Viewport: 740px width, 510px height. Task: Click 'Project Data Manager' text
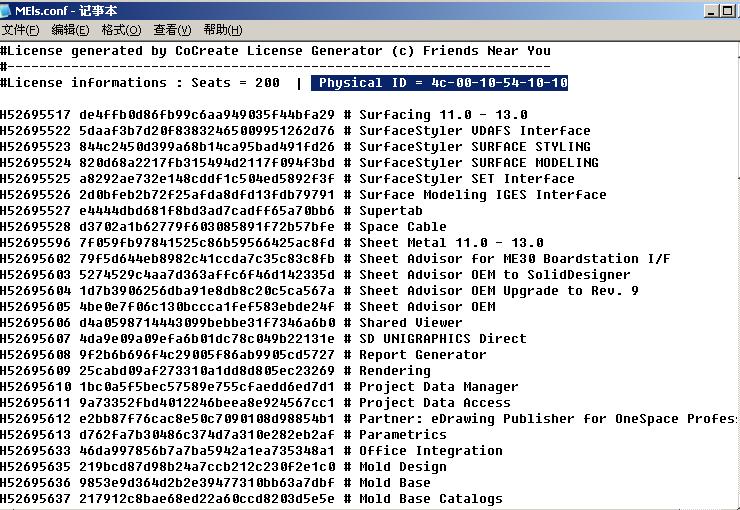tap(438, 387)
